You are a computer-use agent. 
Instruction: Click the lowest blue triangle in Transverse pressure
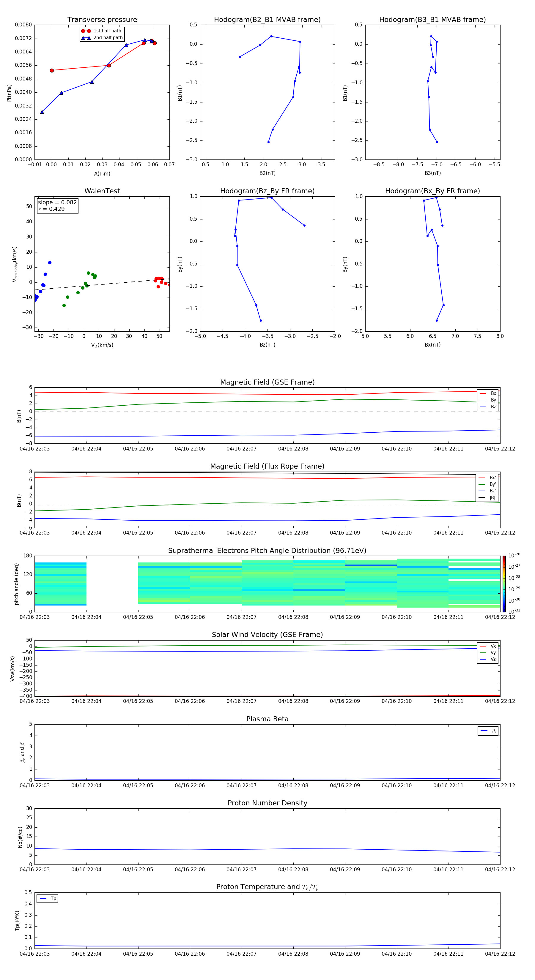point(42,112)
